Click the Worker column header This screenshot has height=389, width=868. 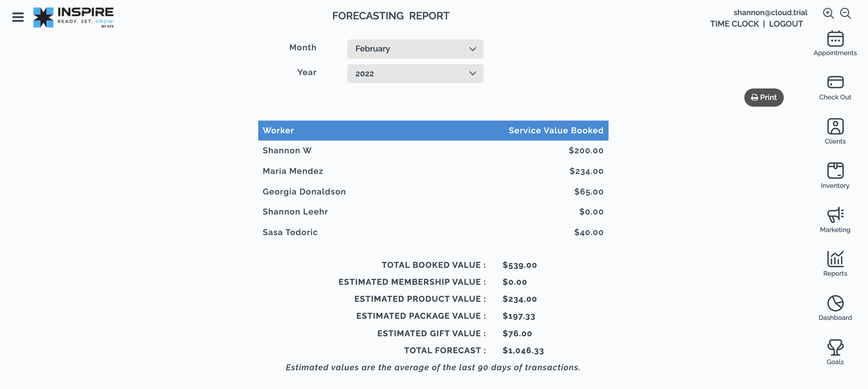pos(278,131)
